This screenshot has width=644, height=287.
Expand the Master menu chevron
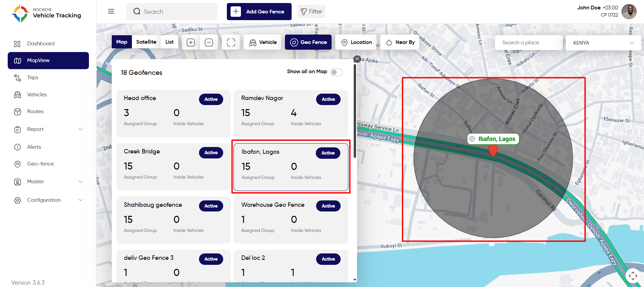coord(81,182)
